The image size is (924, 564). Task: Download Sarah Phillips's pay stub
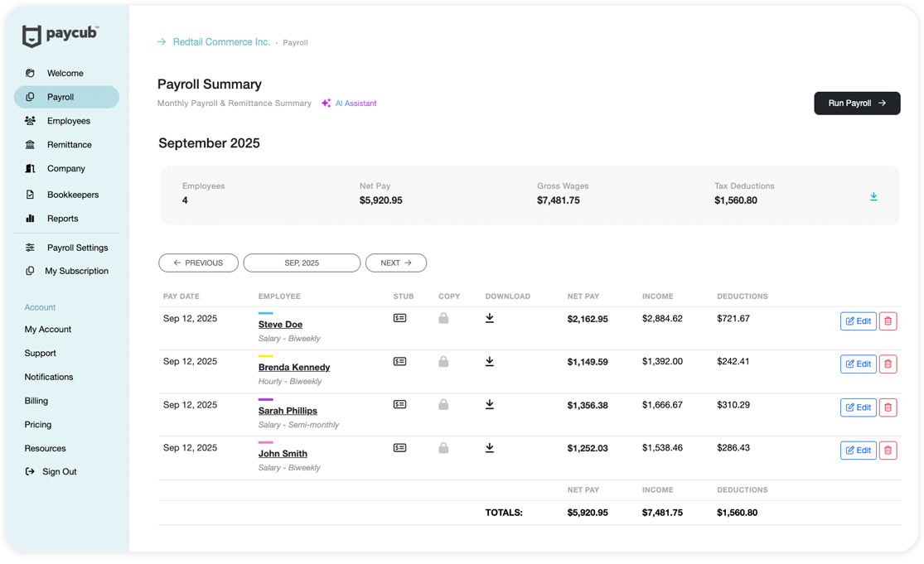[490, 404]
